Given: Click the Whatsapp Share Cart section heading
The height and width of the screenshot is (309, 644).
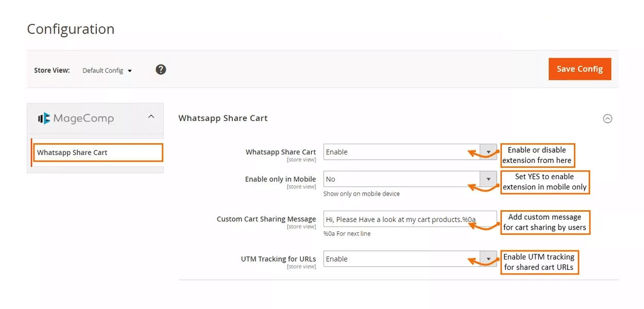Looking at the screenshot, I should click(223, 118).
